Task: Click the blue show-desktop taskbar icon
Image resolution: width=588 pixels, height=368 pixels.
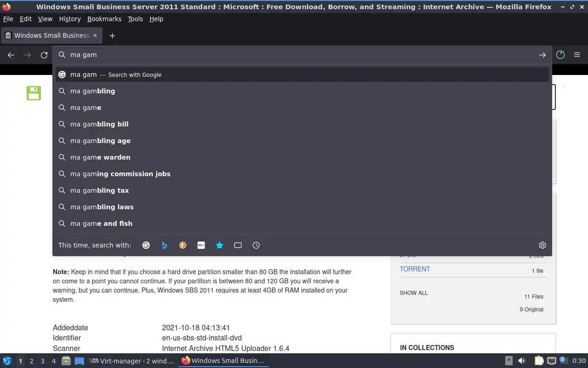Action: click(x=79, y=361)
